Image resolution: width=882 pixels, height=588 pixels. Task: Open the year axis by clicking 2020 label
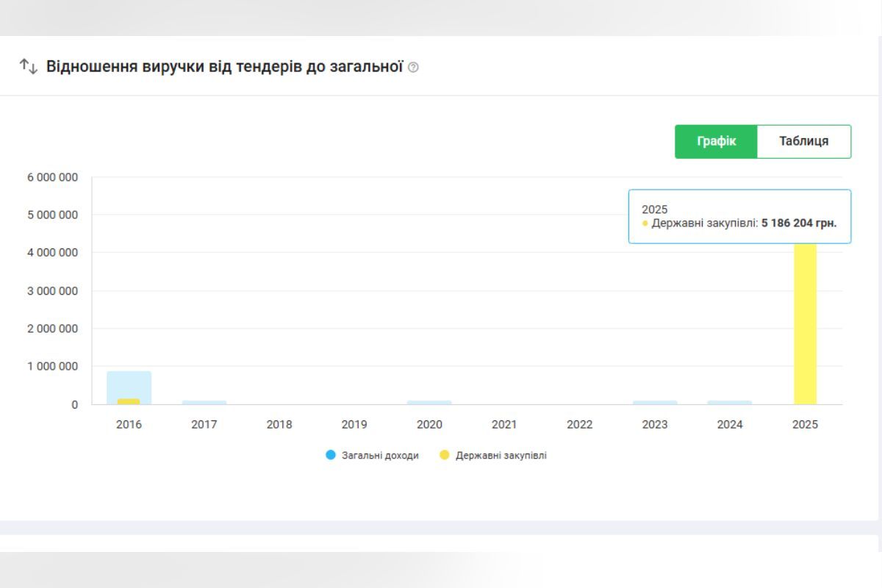(429, 424)
